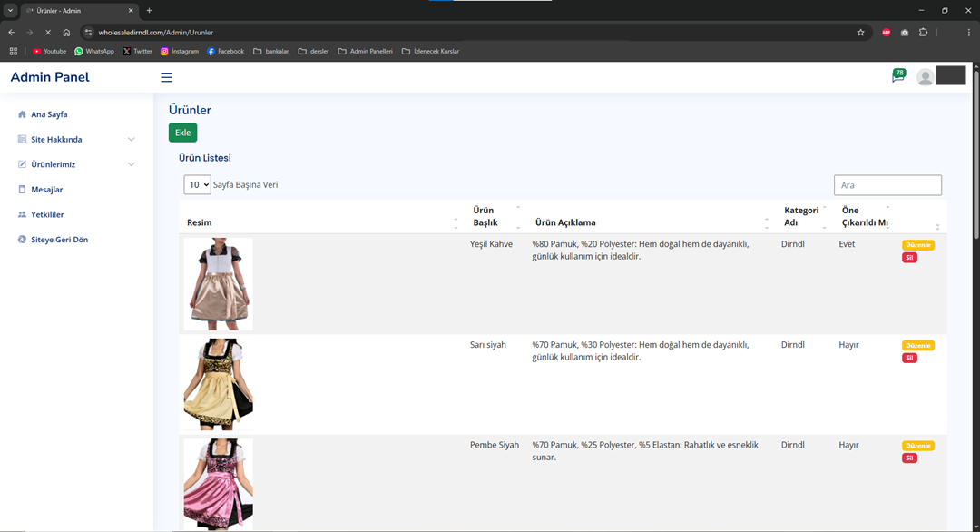This screenshot has width=980, height=532.
Task: Open the WhatsApp bookmark
Action: tap(94, 52)
